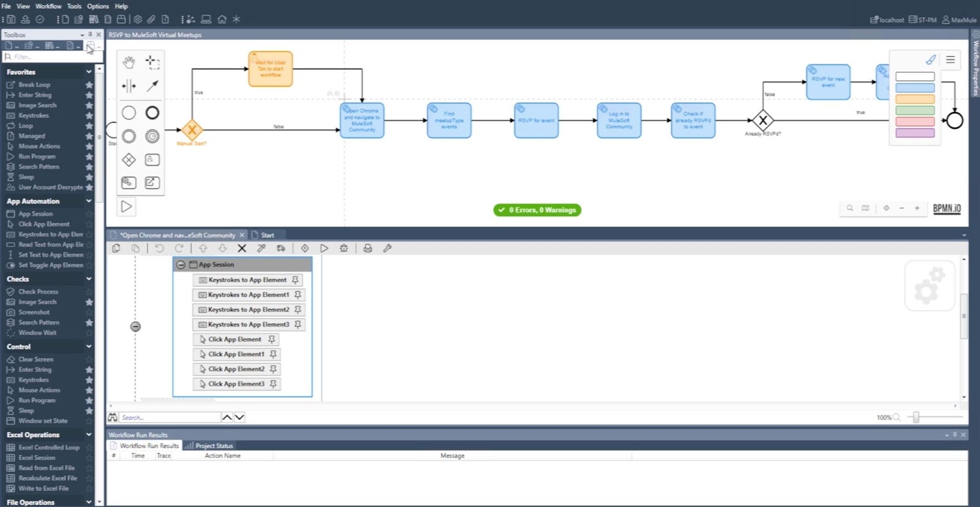Click the debug bug icon
The image size is (980, 507).
point(344,248)
